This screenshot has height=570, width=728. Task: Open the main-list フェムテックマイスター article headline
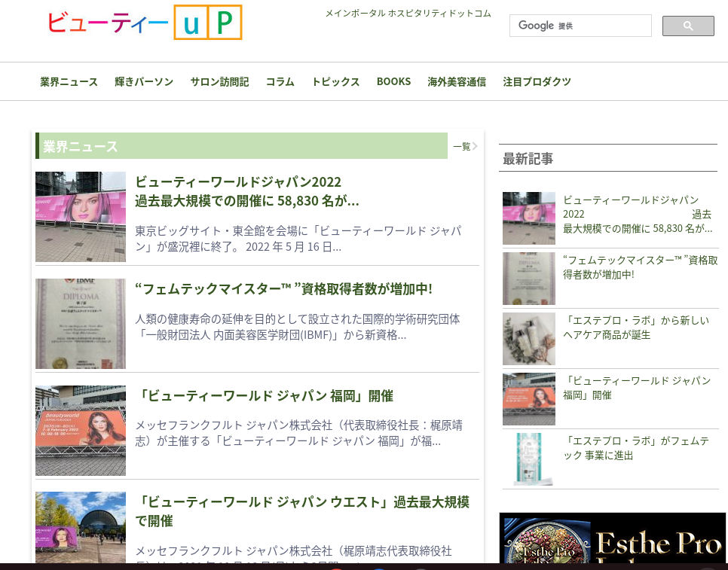point(283,289)
